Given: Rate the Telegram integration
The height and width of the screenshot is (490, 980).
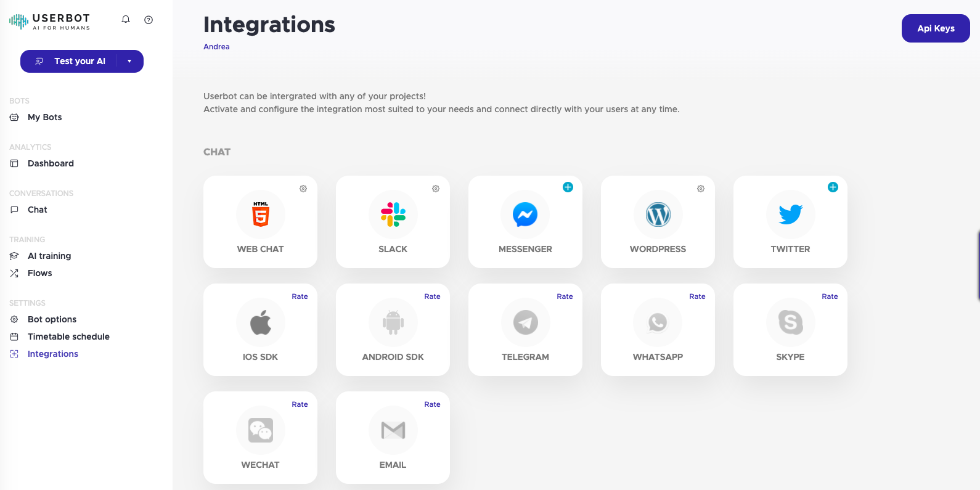Looking at the screenshot, I should click(x=565, y=296).
